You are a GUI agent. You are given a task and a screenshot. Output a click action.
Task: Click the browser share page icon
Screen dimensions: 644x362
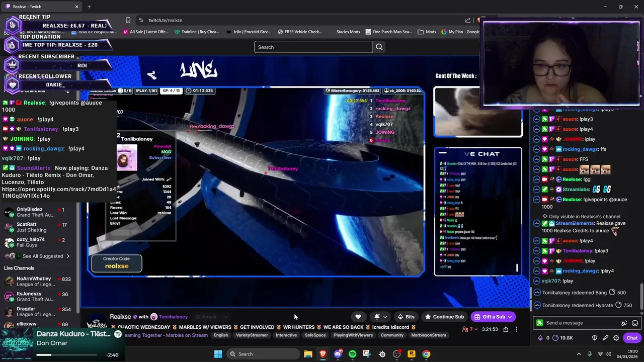coord(468,20)
